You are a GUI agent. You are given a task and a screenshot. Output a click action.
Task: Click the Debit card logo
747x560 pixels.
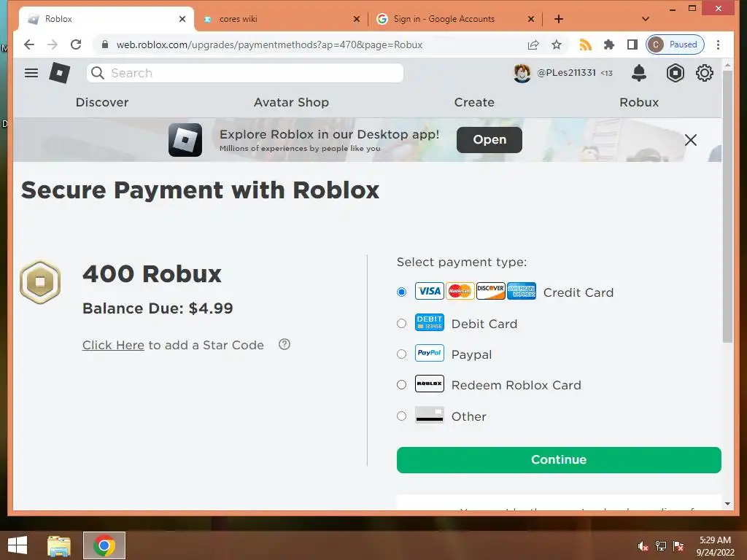(x=429, y=322)
